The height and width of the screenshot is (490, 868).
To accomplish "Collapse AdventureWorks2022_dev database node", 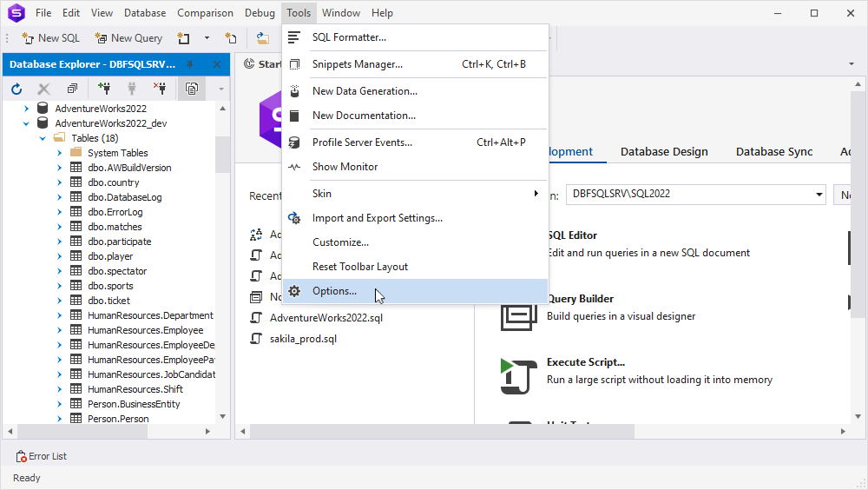I will (26, 123).
